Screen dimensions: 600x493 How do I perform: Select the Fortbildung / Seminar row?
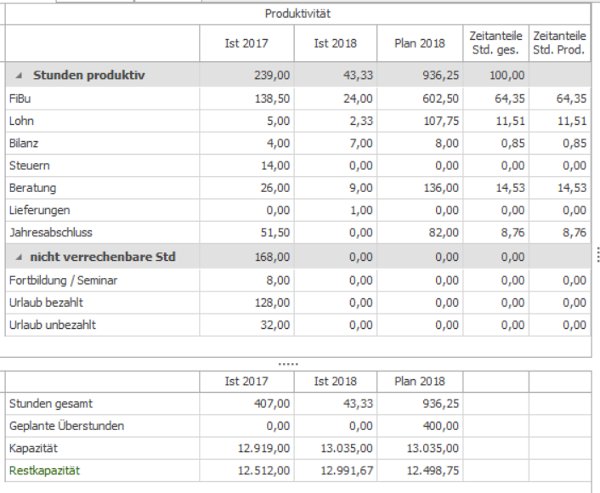click(298, 280)
